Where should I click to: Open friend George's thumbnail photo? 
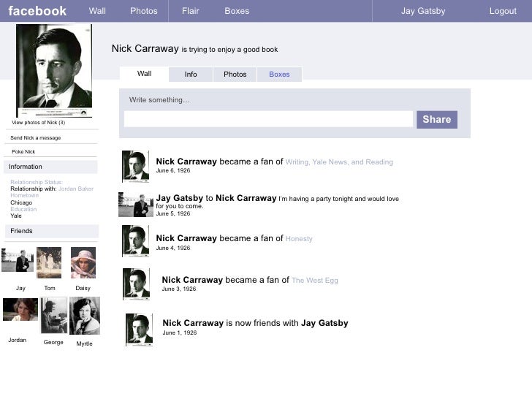(54, 316)
